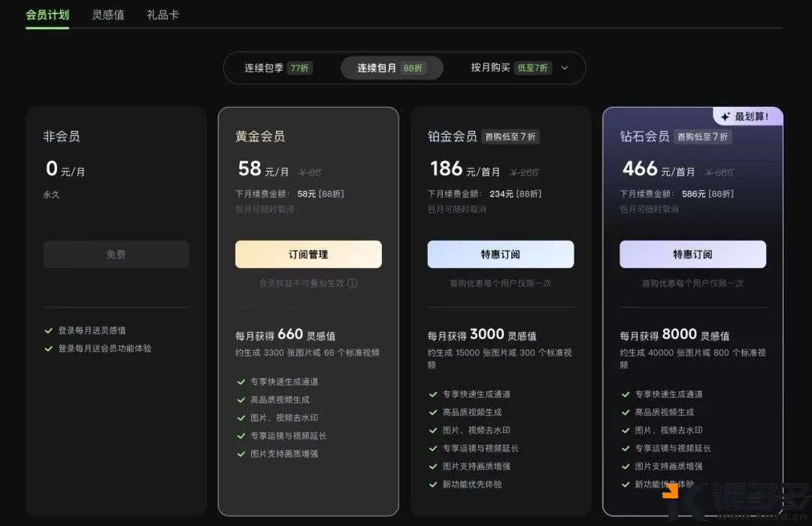Click the star icon on the 最划算 badge
Image resolution: width=812 pixels, height=526 pixels.
click(x=724, y=116)
